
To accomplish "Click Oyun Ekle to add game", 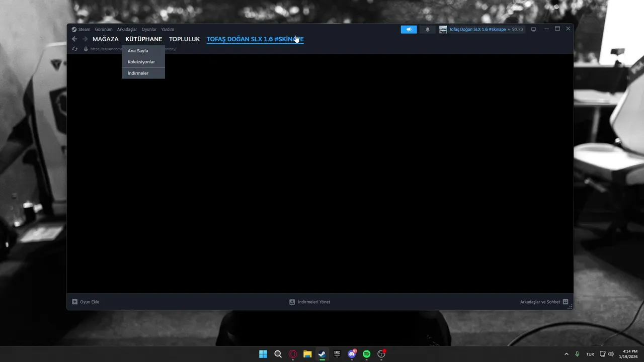I will (86, 302).
